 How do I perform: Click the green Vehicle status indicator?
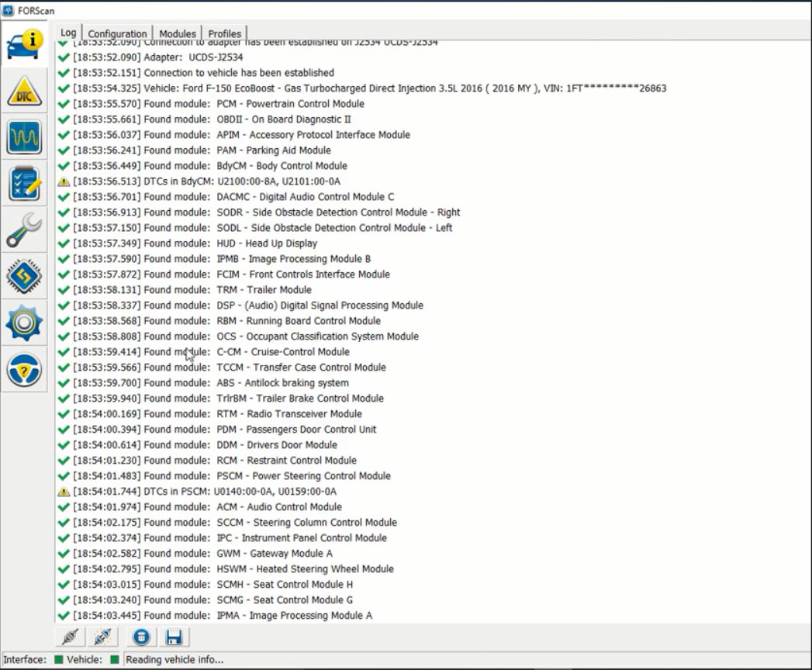115,659
